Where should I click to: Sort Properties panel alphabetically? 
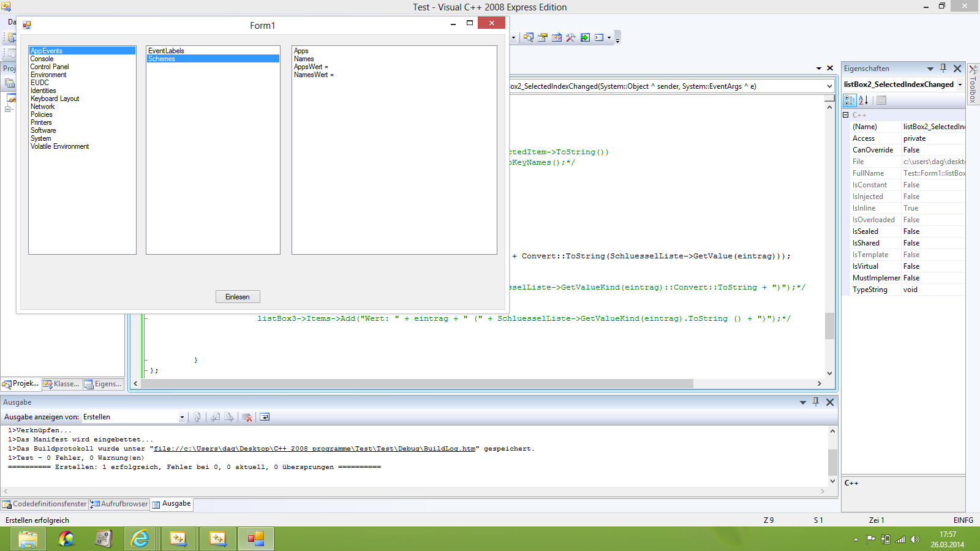(x=864, y=100)
